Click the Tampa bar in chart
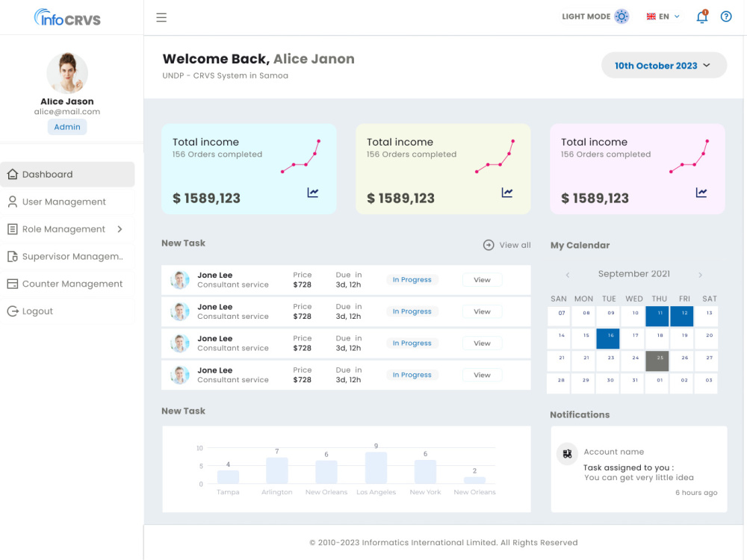This screenshot has height=560, width=747. 228,476
